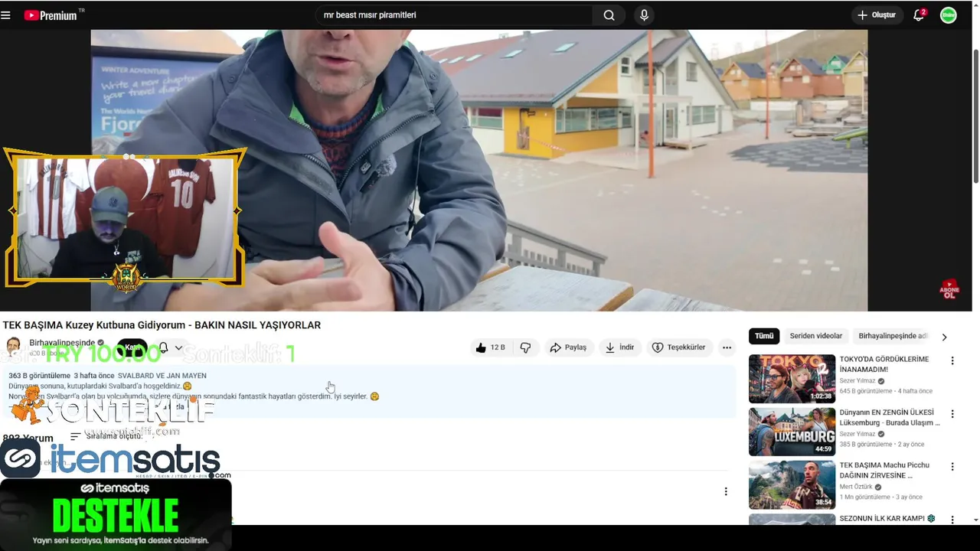
Task: Focus the search box with mr beast query
Action: click(454, 15)
